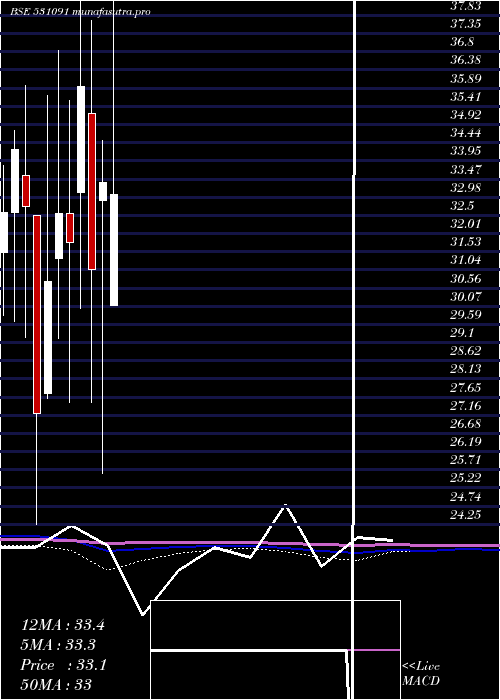Viewport: 500px width, 700px height.
Task: Click the 36.38 price axis label
Action: click(x=466, y=60)
